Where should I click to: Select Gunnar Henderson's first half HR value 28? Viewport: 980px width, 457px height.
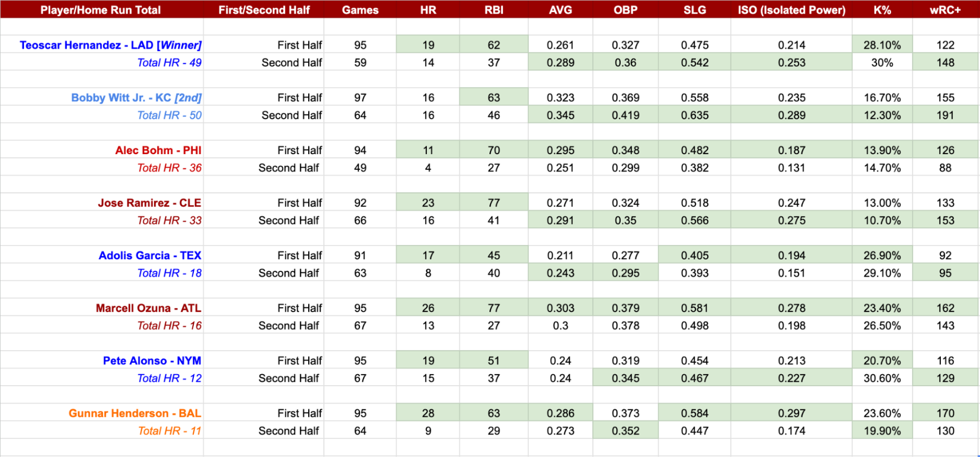pyautogui.click(x=428, y=413)
